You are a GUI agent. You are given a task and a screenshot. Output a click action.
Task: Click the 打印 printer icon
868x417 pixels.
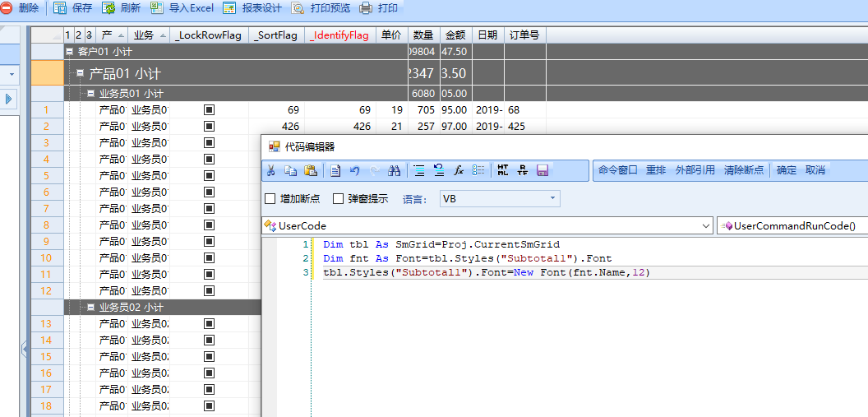(366, 7)
